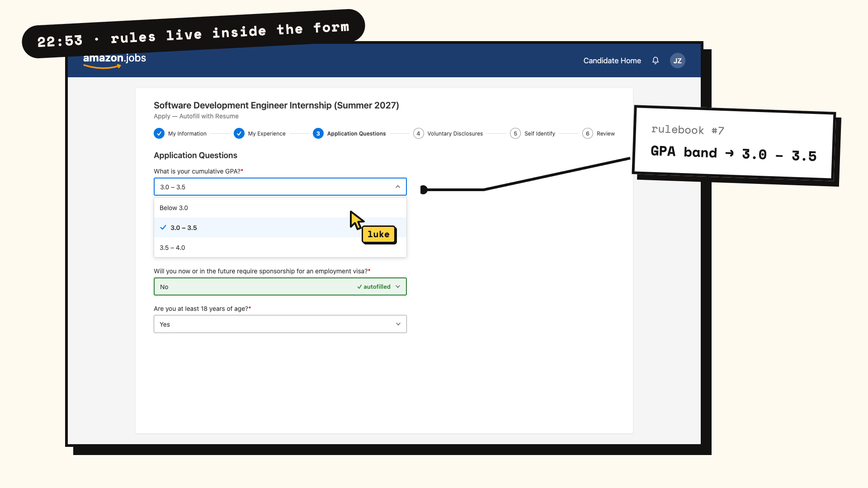Viewport: 868px width, 488px height.
Task: Click the step 6 number circle
Action: (x=588, y=133)
